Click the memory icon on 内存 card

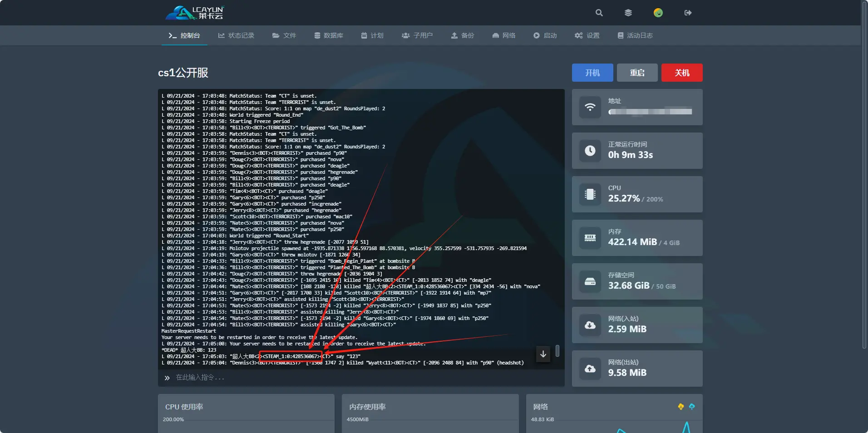590,238
